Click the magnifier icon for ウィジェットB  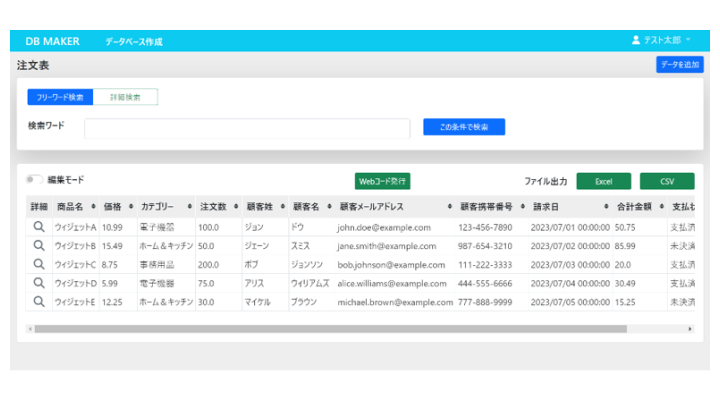(39, 245)
